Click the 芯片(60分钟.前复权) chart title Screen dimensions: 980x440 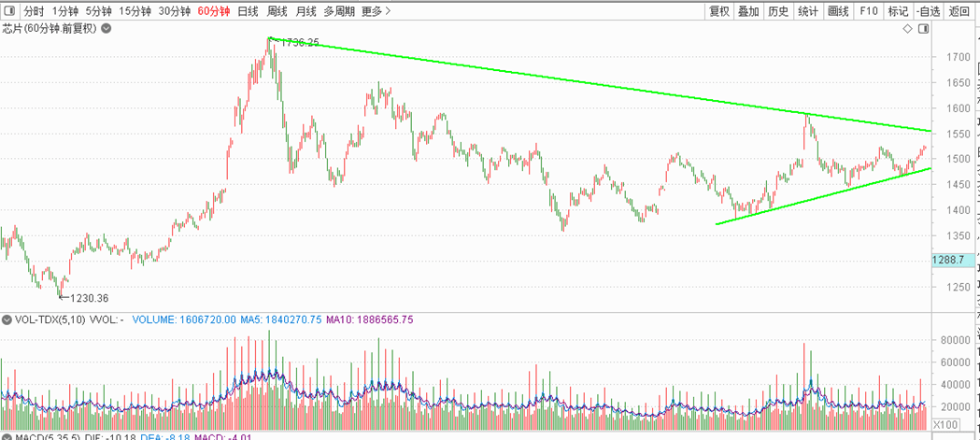(x=50, y=28)
